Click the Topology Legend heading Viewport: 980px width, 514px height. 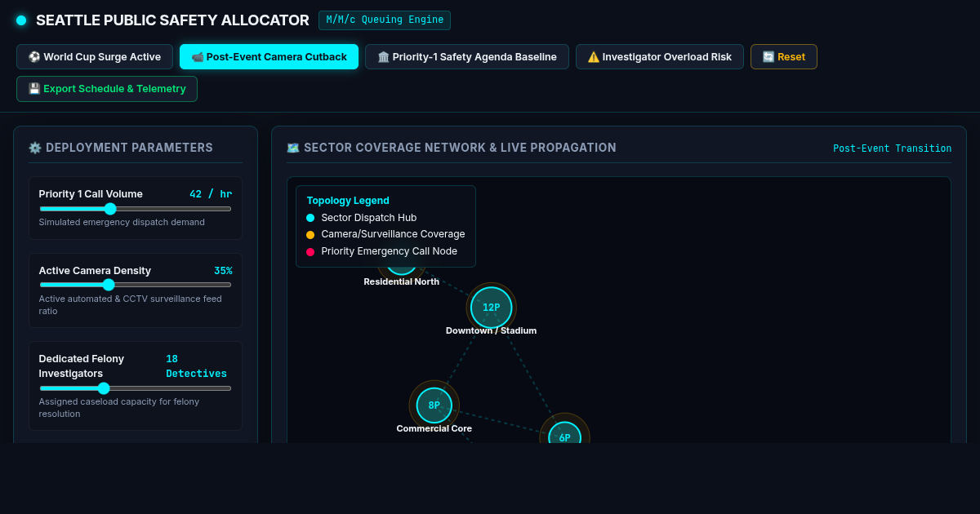[x=348, y=201]
